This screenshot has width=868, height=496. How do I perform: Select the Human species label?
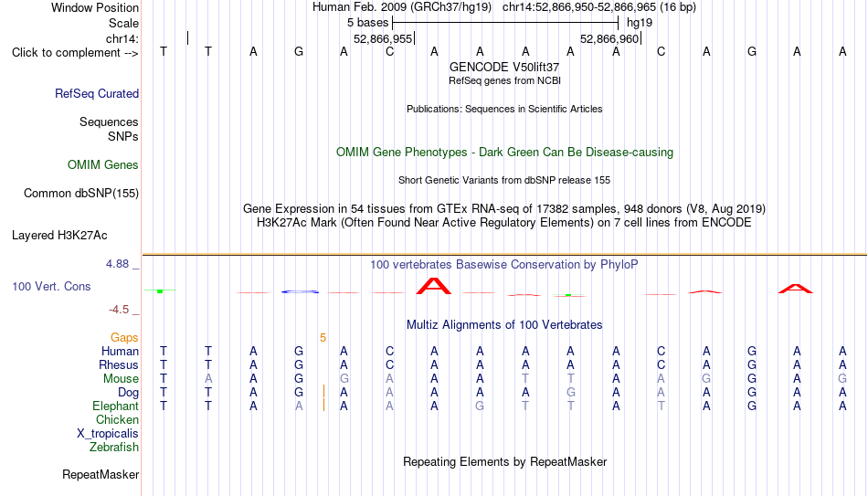point(120,351)
